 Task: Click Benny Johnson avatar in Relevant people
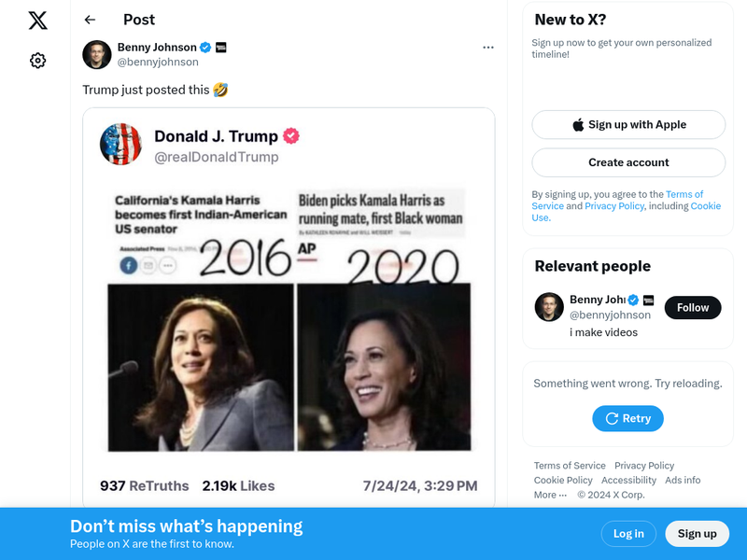coord(549,307)
